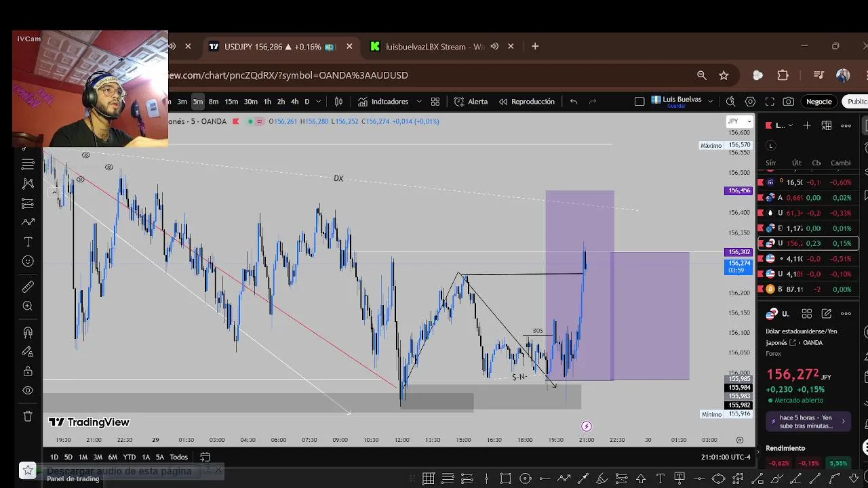This screenshot has height=488, width=868.
Task: Create an Alerta
Action: pos(471,102)
